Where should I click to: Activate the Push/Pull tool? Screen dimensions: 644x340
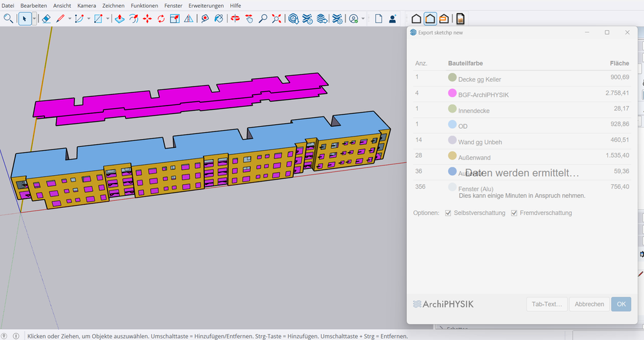[x=119, y=19]
